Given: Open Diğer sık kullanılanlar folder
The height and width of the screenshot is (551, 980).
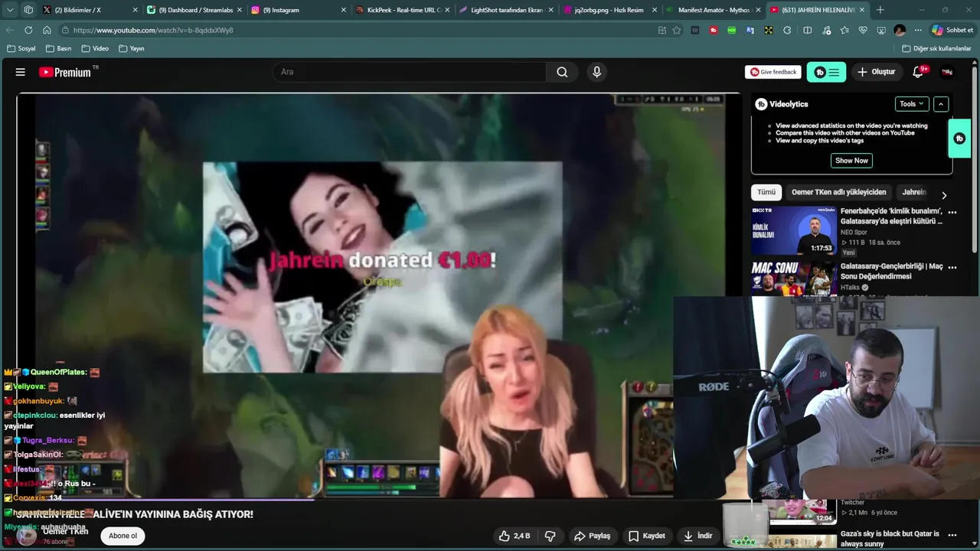Looking at the screenshot, I should point(936,48).
